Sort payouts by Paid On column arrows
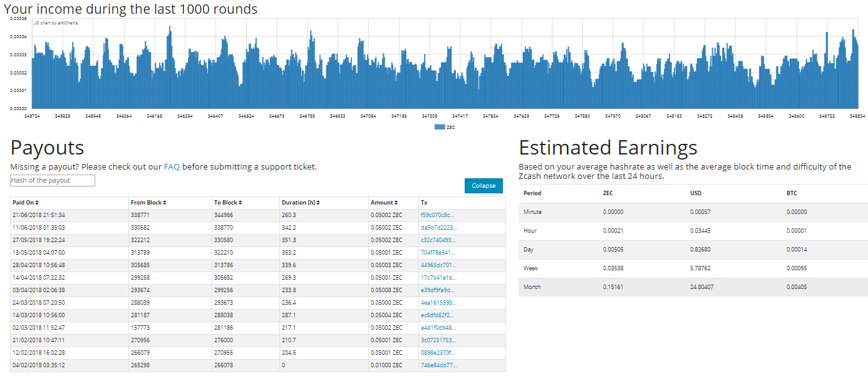This screenshot has width=868, height=376. [x=37, y=203]
